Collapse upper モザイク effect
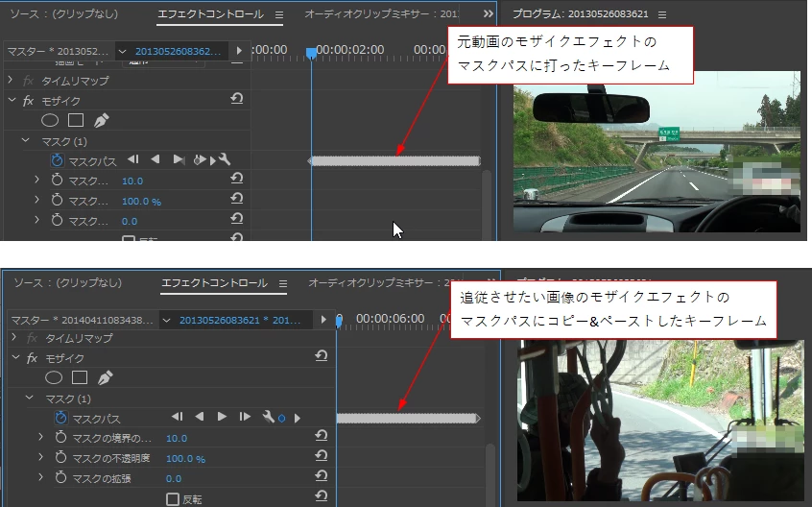The width and height of the screenshot is (812, 507). 12,100
